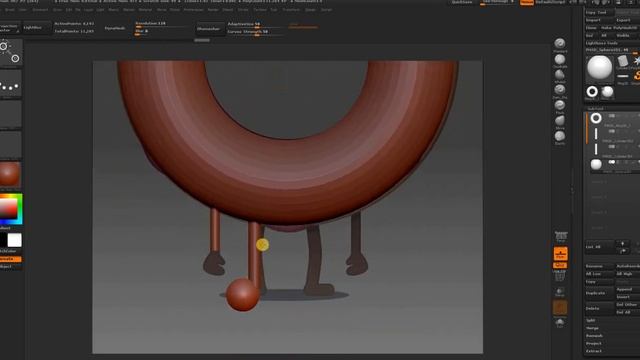Screen dimensions: 640x360
Task: Select the Move brush icon
Action: pos(560,120)
